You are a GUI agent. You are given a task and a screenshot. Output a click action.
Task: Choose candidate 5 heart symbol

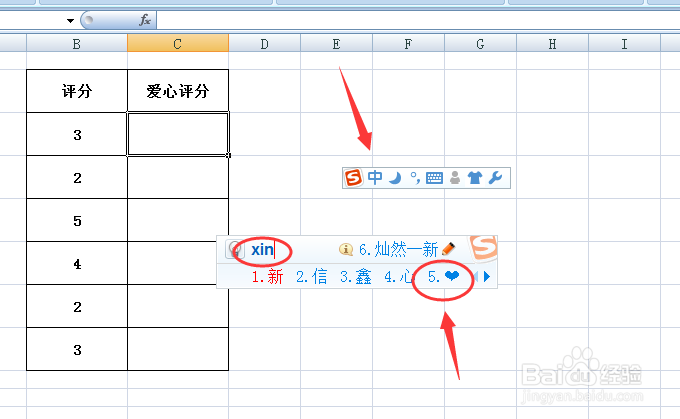(x=444, y=276)
